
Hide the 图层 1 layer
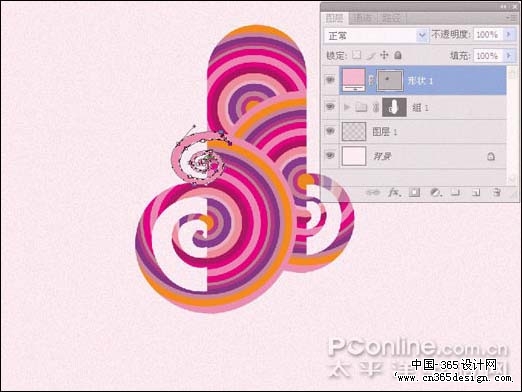coord(330,131)
